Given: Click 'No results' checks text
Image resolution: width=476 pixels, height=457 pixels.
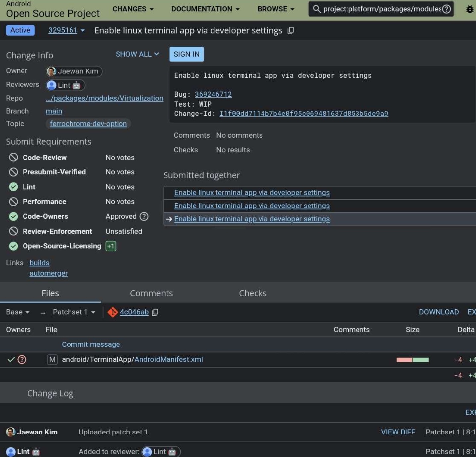Looking at the screenshot, I should pyautogui.click(x=233, y=150).
